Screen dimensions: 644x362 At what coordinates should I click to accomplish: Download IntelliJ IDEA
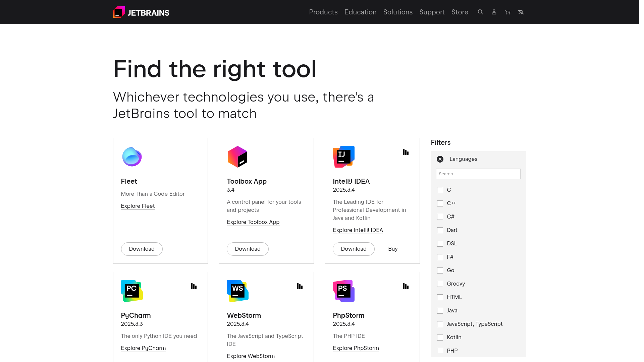(x=354, y=249)
